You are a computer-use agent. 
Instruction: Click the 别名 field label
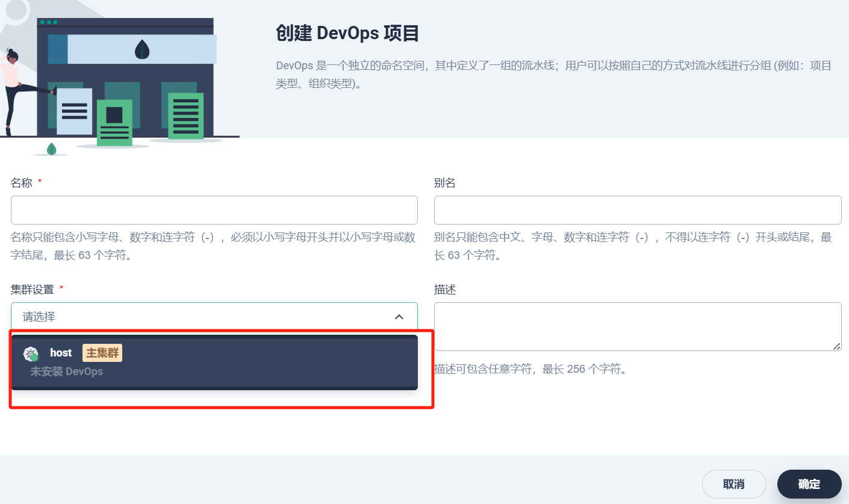(445, 183)
